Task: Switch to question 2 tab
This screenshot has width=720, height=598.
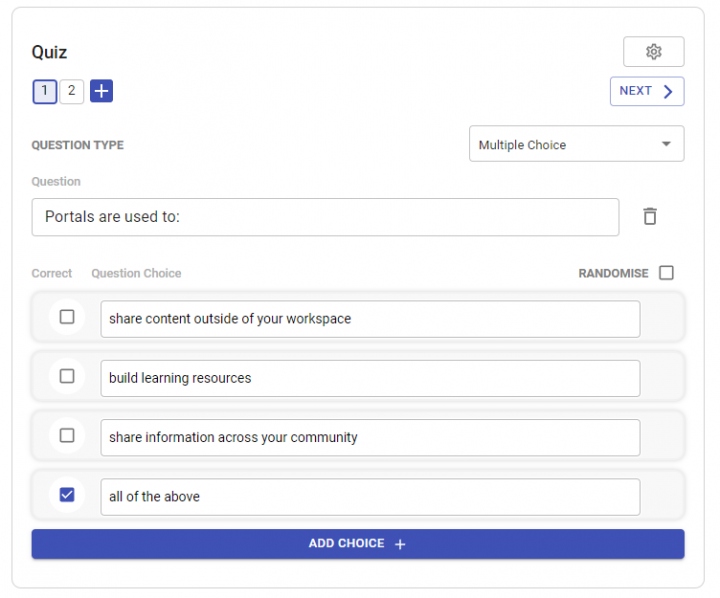Action: coord(71,91)
